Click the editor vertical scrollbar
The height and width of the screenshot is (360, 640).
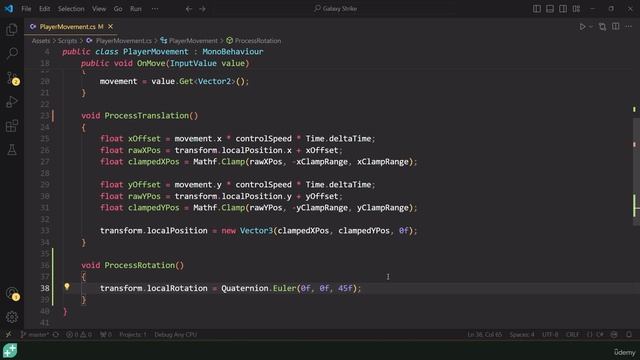pyautogui.click(x=636, y=171)
